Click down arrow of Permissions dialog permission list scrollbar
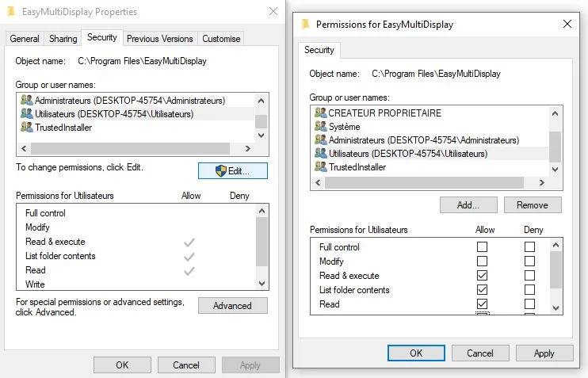 pos(556,308)
